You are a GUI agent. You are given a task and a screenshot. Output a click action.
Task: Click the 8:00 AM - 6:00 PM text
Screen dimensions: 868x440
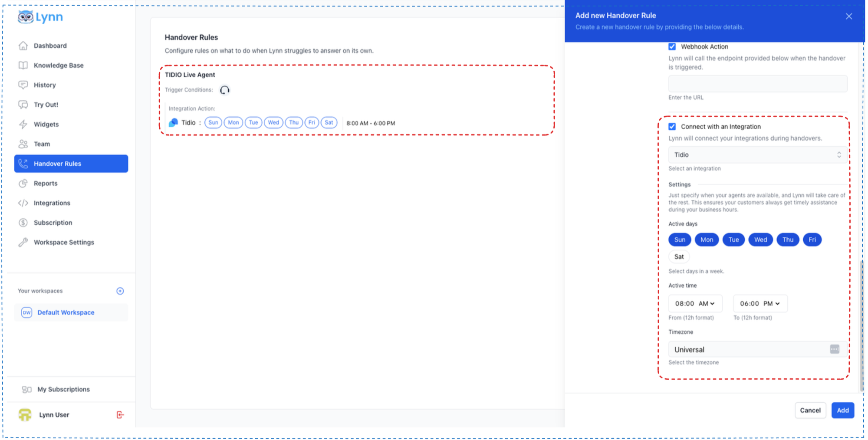point(371,123)
